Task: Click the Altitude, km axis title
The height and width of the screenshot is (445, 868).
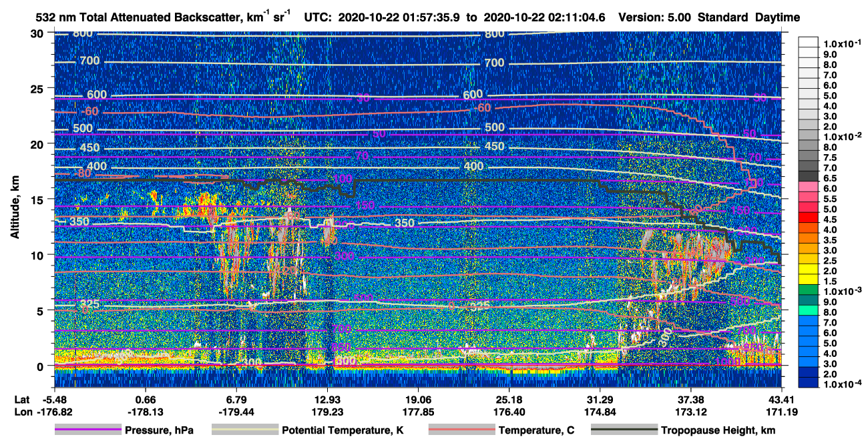Action: (15, 199)
